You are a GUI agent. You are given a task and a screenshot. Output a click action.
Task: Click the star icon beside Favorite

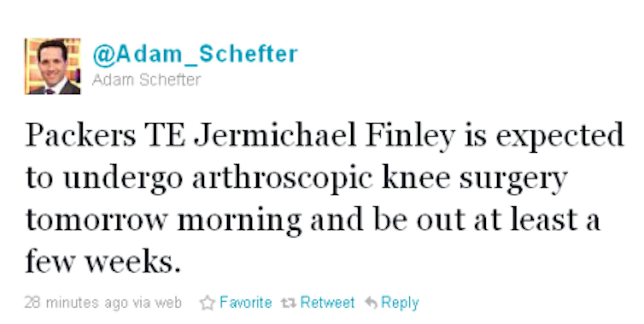click(x=207, y=303)
